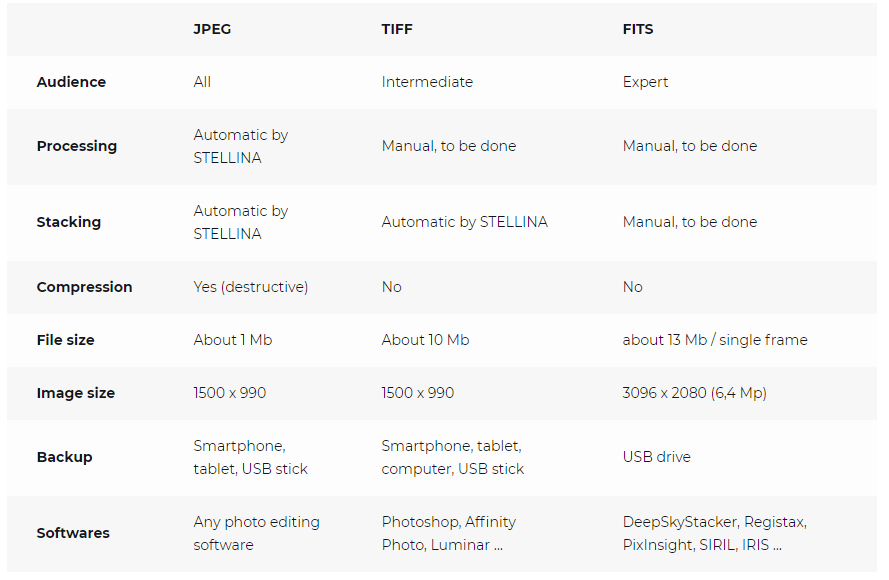The image size is (889, 580).
Task: Select the File size row label
Action: coord(66,340)
